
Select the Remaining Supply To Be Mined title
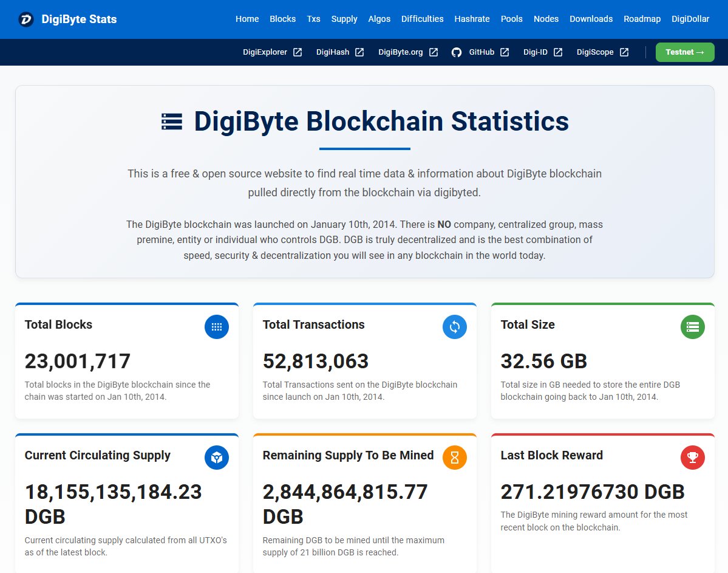click(349, 455)
